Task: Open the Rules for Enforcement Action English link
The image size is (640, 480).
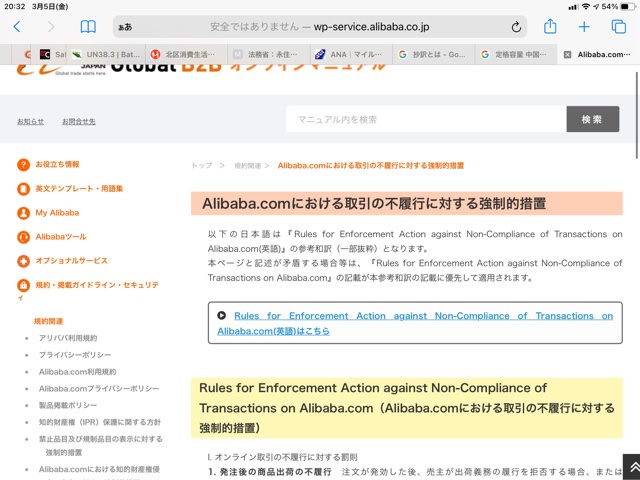Action: [x=415, y=323]
